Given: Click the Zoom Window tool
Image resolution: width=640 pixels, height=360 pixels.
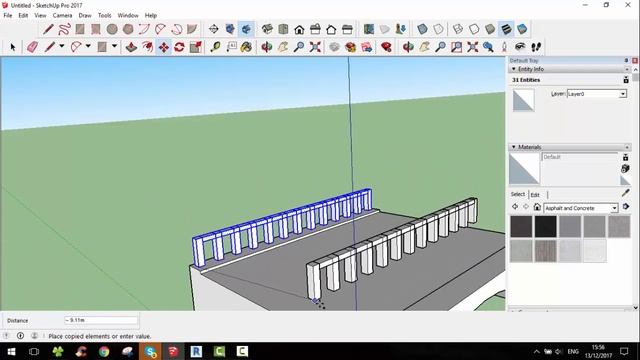Looking at the screenshot, I should click(456, 47).
